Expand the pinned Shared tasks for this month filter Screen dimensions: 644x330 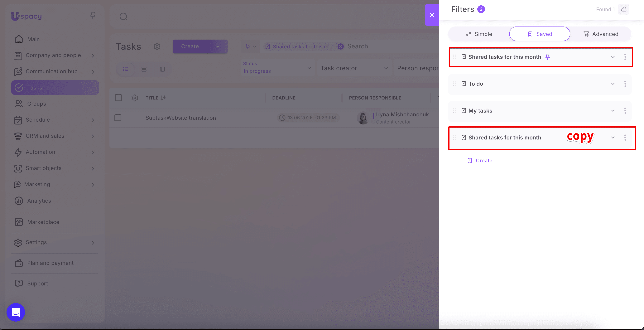tap(613, 57)
